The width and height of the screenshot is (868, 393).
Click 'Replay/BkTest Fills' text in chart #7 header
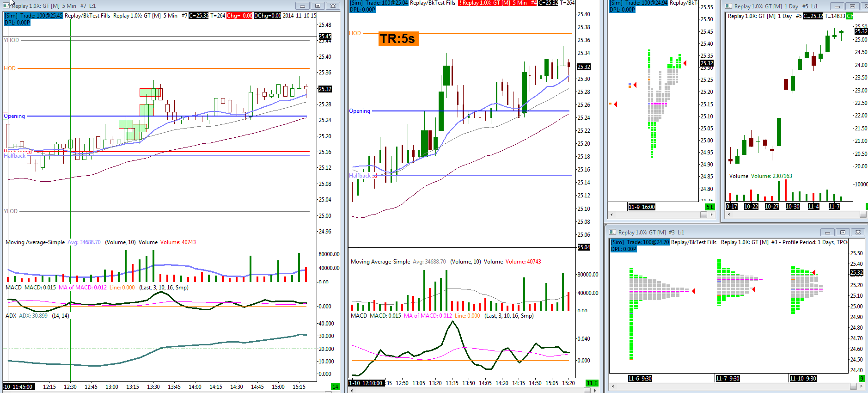87,16
